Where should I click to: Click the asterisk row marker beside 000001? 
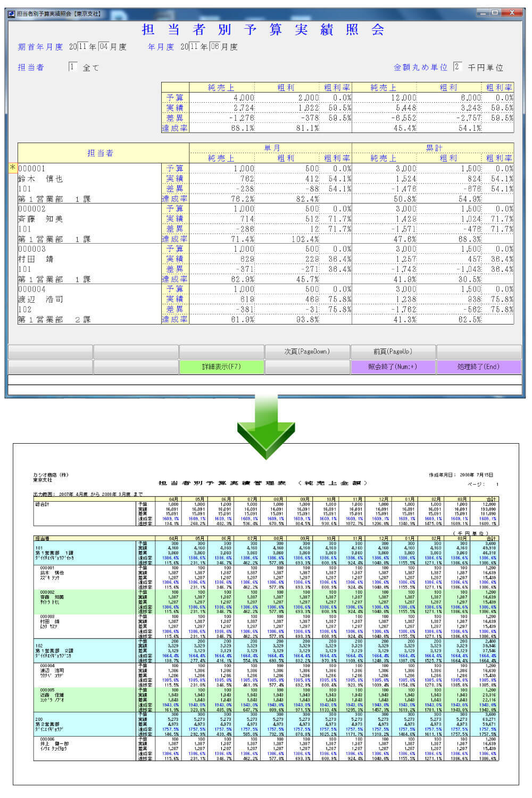coord(13,168)
